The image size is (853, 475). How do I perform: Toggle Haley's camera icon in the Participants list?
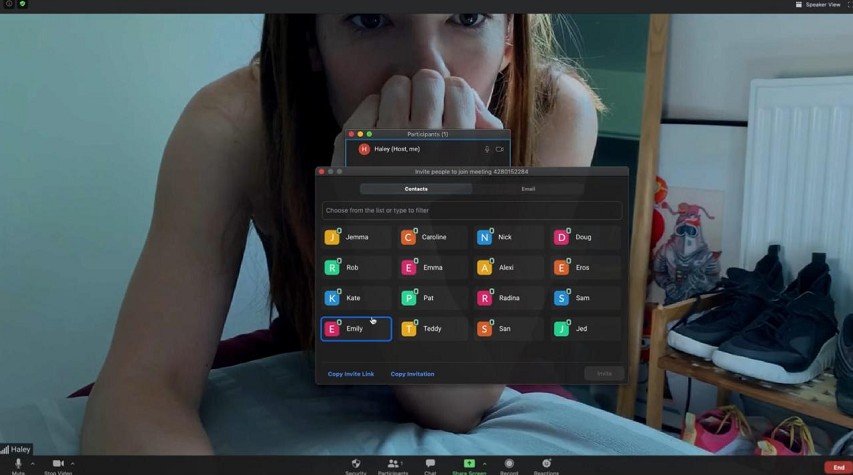tap(499, 149)
